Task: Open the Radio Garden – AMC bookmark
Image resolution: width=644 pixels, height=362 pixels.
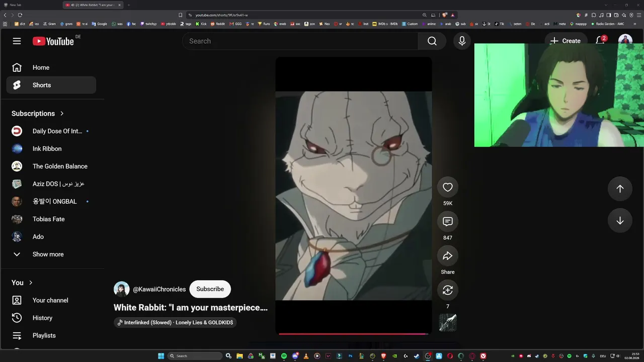Action: click(608, 24)
